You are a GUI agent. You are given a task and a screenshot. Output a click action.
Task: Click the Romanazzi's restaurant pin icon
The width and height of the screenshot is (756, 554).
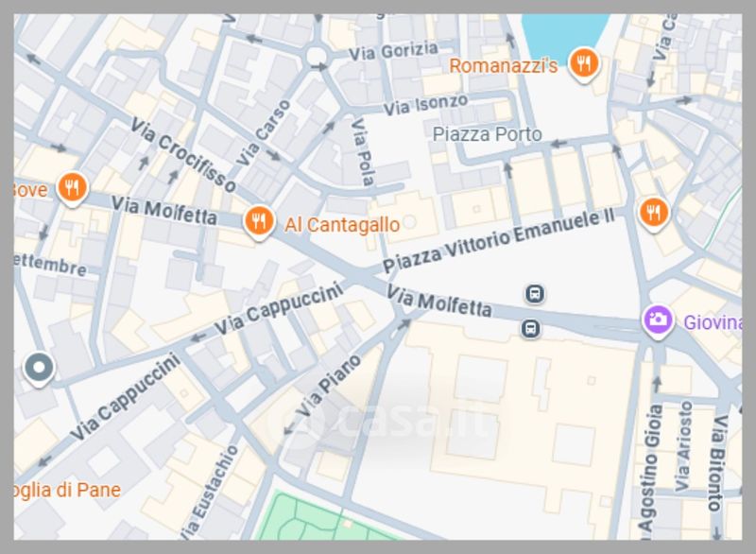point(583,63)
